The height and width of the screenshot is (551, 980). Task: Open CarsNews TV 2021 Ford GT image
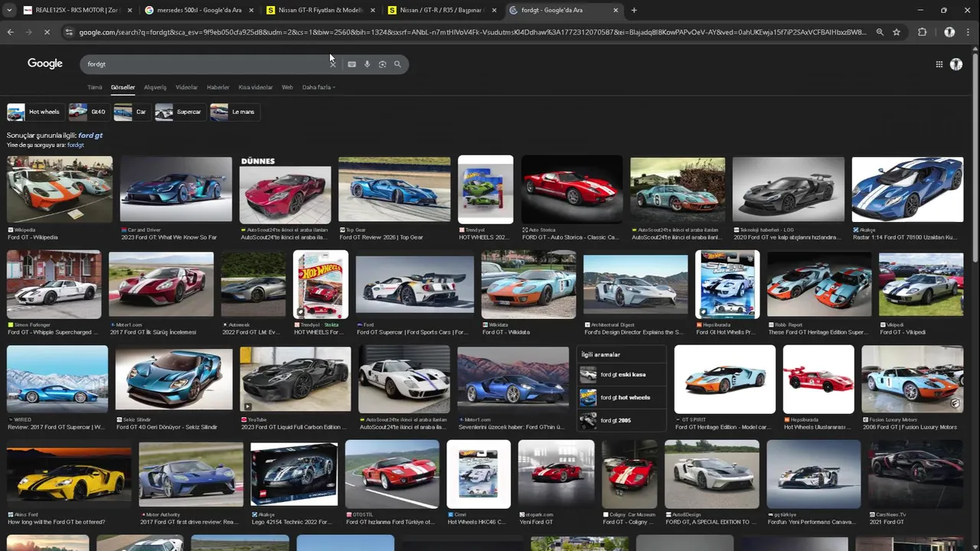click(916, 474)
